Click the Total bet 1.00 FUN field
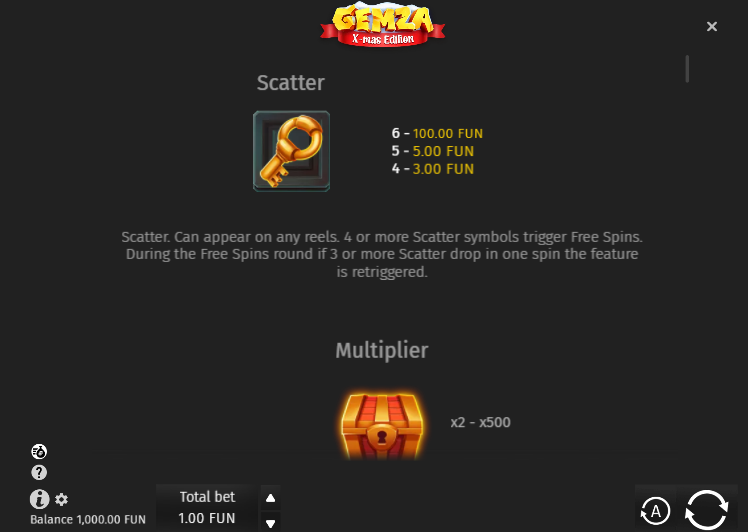The image size is (748, 532). pos(207,508)
